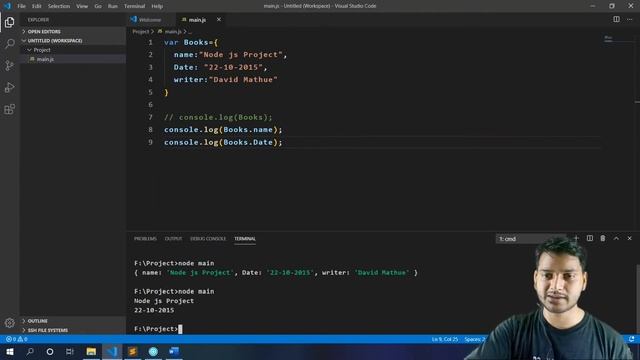Image resolution: width=640 pixels, height=360 pixels.
Task: Open editor More Actions ellipsis
Action: click(629, 19)
